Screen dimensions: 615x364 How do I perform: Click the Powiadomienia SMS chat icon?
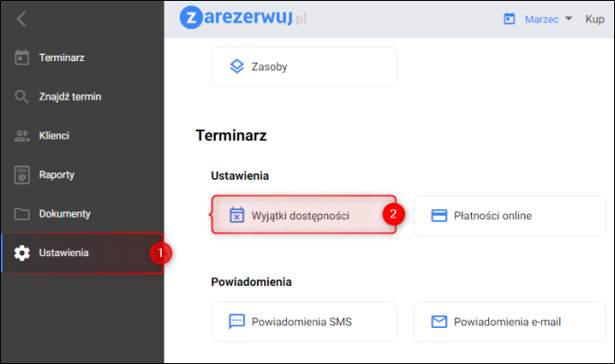(236, 322)
